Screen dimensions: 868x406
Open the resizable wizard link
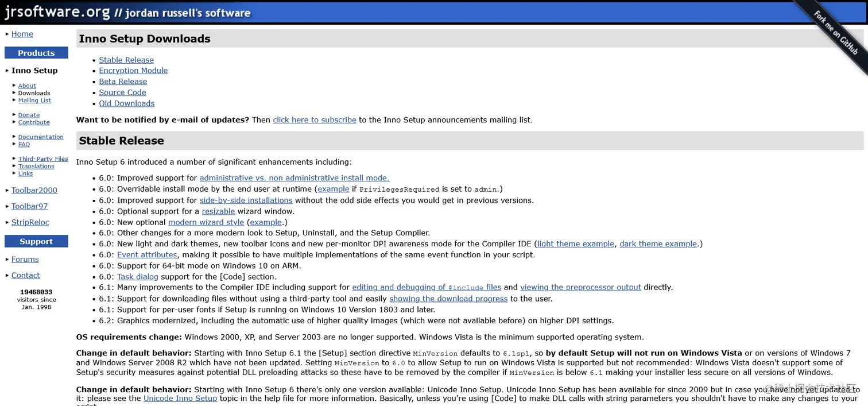point(219,211)
